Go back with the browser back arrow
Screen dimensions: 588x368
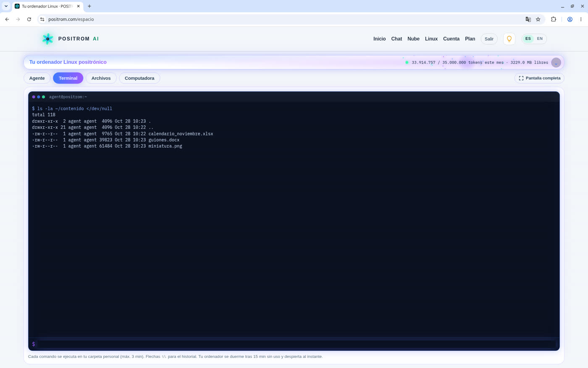pyautogui.click(x=7, y=19)
